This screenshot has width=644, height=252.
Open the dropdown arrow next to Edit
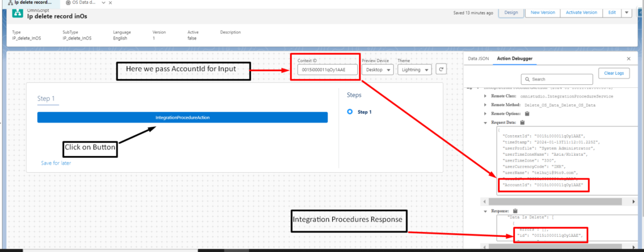626,13
